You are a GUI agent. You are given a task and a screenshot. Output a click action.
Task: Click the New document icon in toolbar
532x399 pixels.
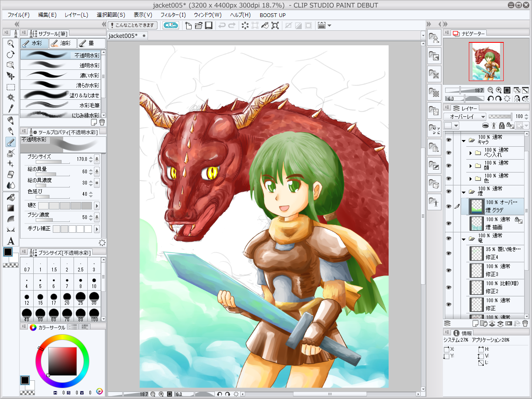tap(188, 25)
